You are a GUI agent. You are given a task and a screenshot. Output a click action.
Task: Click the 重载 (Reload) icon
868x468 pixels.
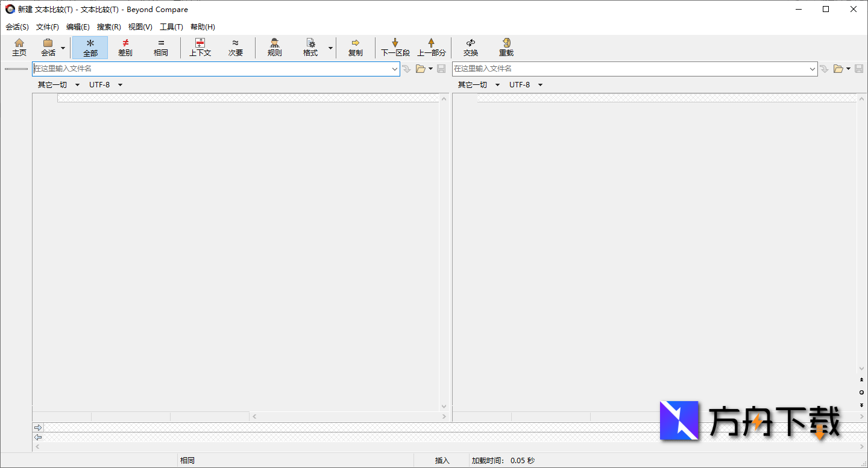(506, 47)
